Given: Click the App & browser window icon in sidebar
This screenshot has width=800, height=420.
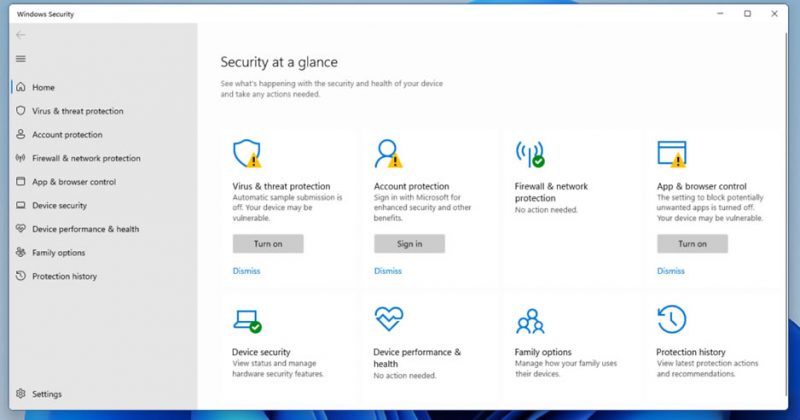Looking at the screenshot, I should pos(20,181).
